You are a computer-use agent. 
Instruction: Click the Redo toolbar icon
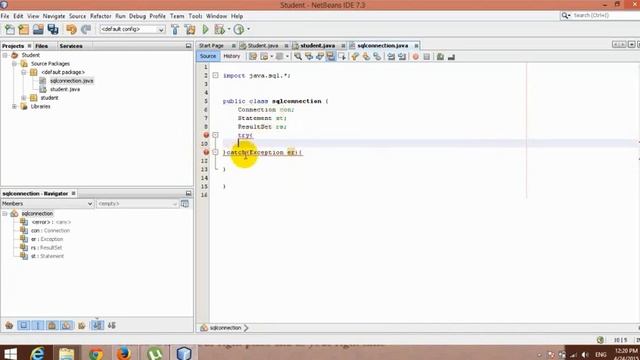86,29
